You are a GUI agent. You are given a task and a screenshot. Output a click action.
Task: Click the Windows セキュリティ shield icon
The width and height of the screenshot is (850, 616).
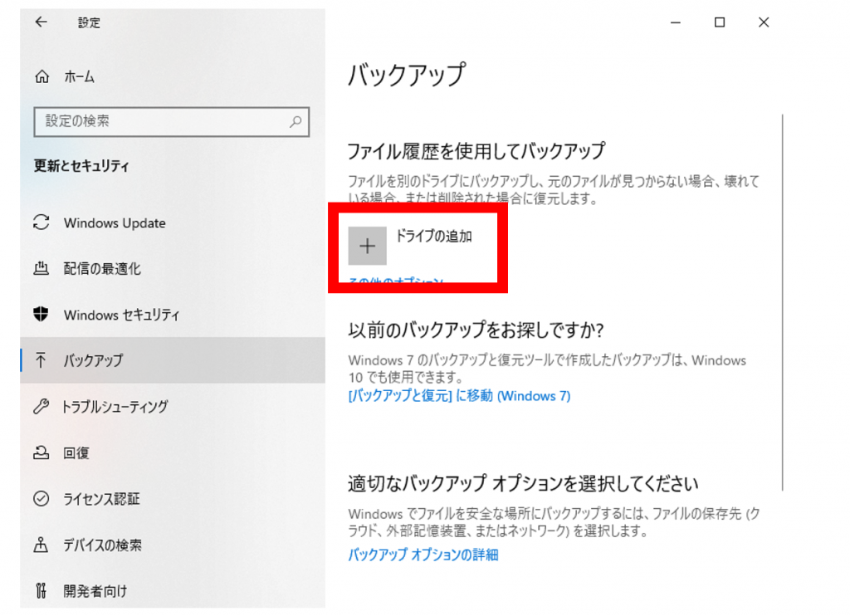point(41,315)
